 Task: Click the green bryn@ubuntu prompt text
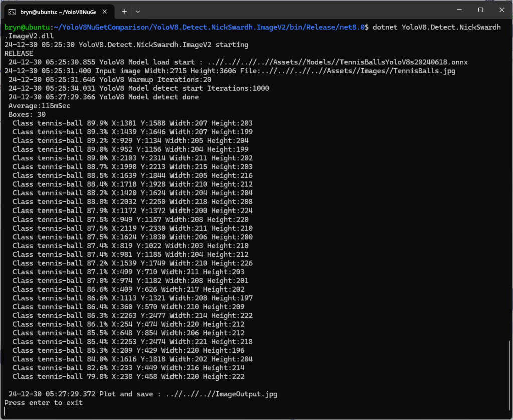(26, 27)
